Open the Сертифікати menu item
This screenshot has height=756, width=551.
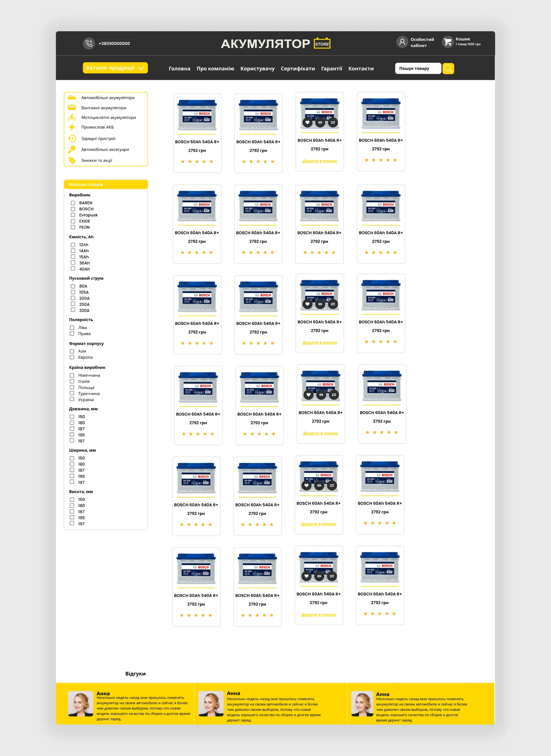click(298, 69)
